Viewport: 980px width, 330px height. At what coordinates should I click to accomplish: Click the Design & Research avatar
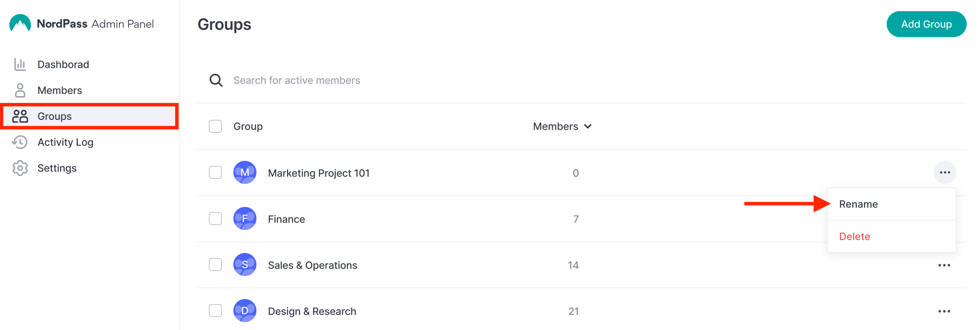245,311
